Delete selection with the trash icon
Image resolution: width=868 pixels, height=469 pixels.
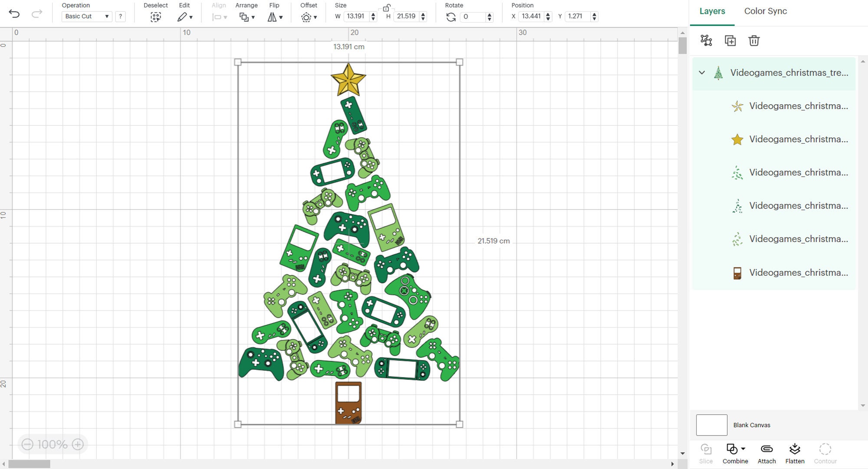pos(754,40)
